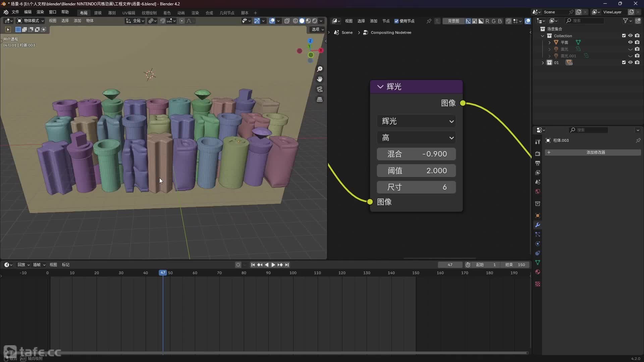Disable 面光 in renders via camera icon

637,49
